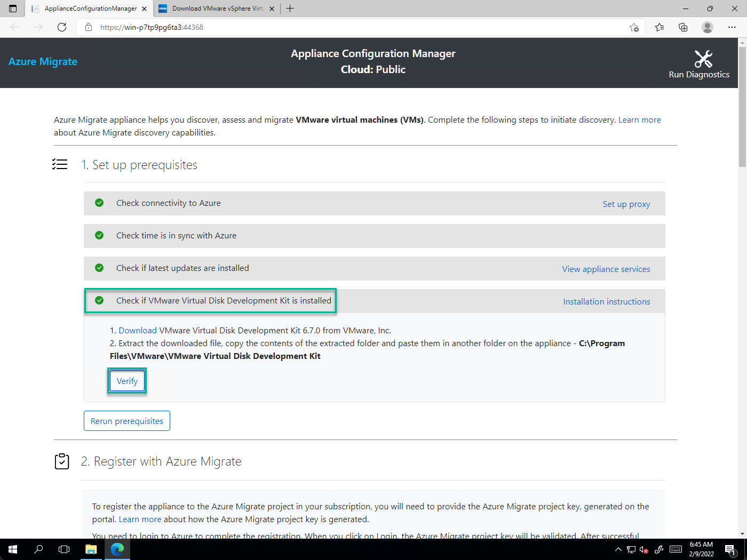The image size is (747, 560).
Task: Open File Explorer from the taskbar
Action: point(91,549)
